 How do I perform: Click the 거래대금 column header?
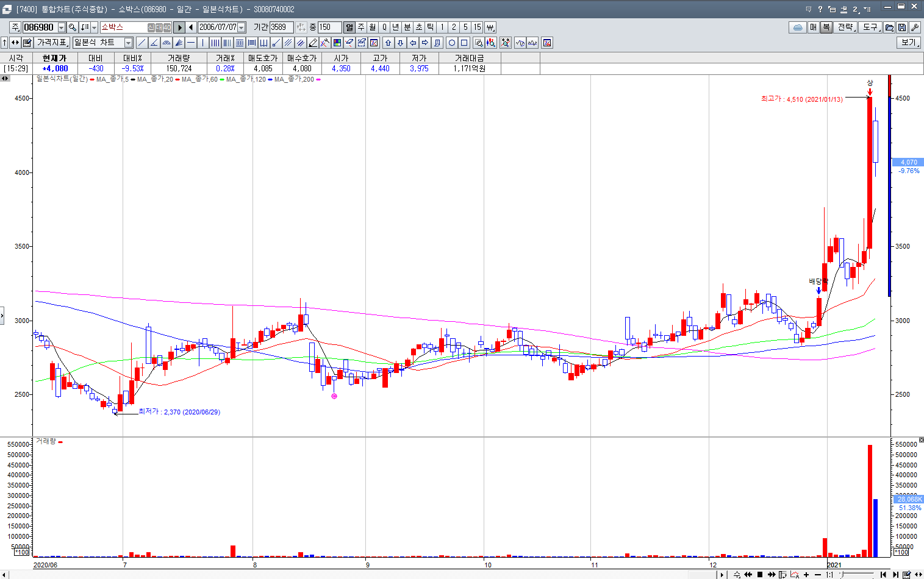tap(469, 58)
